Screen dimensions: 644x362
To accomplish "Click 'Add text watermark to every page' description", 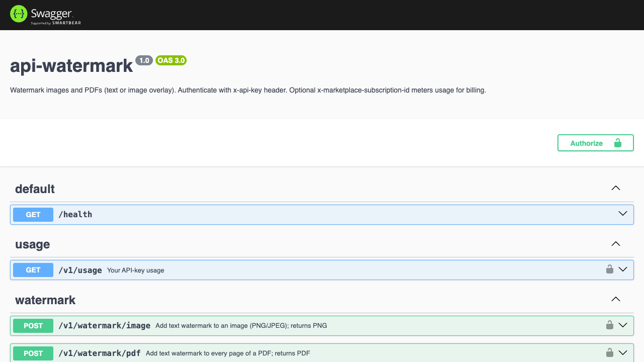I will (x=228, y=353).
